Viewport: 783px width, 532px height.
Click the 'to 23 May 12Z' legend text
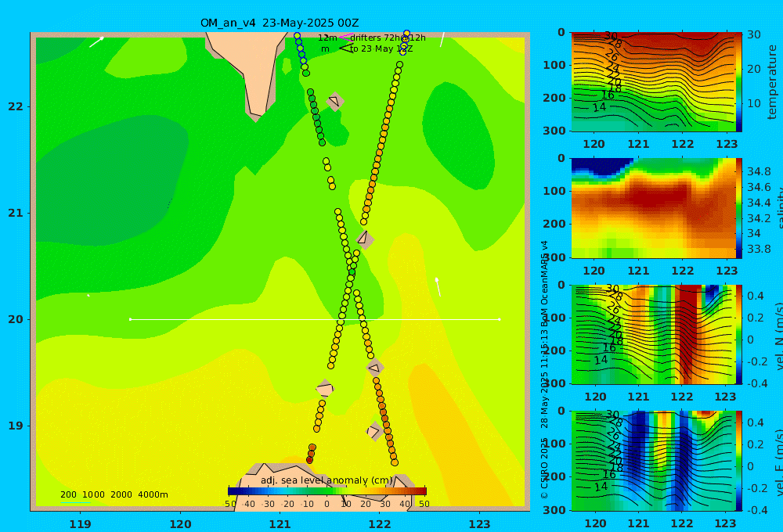coord(381,49)
